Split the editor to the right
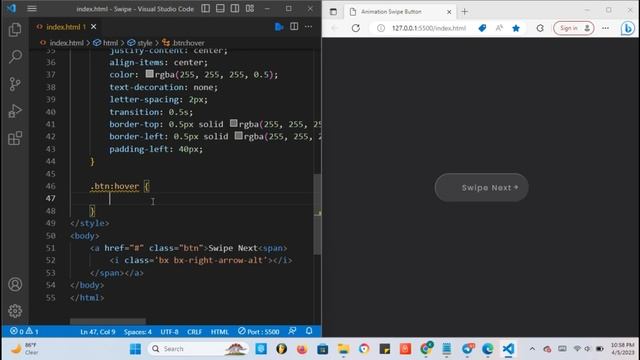The height and width of the screenshot is (360, 640). click(x=294, y=27)
